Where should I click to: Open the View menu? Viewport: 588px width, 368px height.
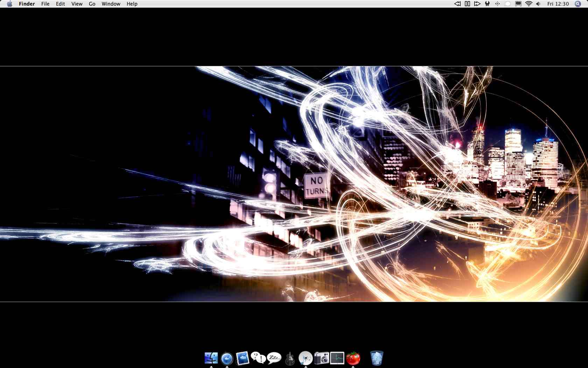pyautogui.click(x=77, y=4)
